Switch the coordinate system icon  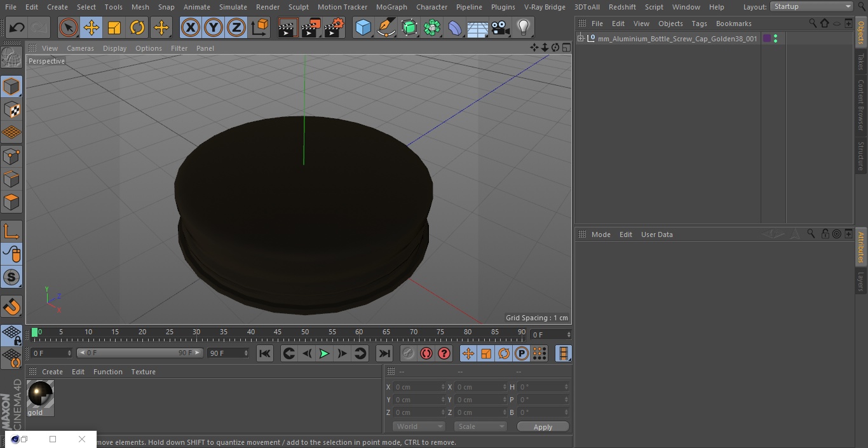point(260,28)
